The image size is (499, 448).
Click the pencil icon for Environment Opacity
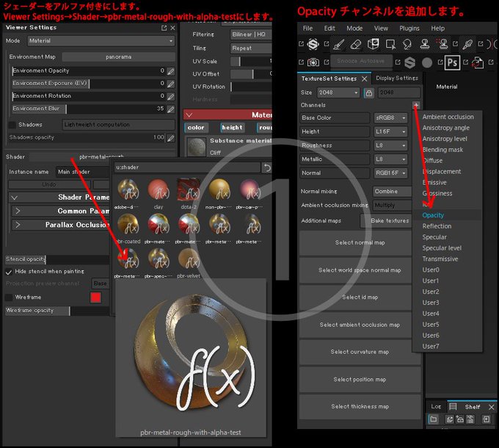pyautogui.click(x=171, y=71)
